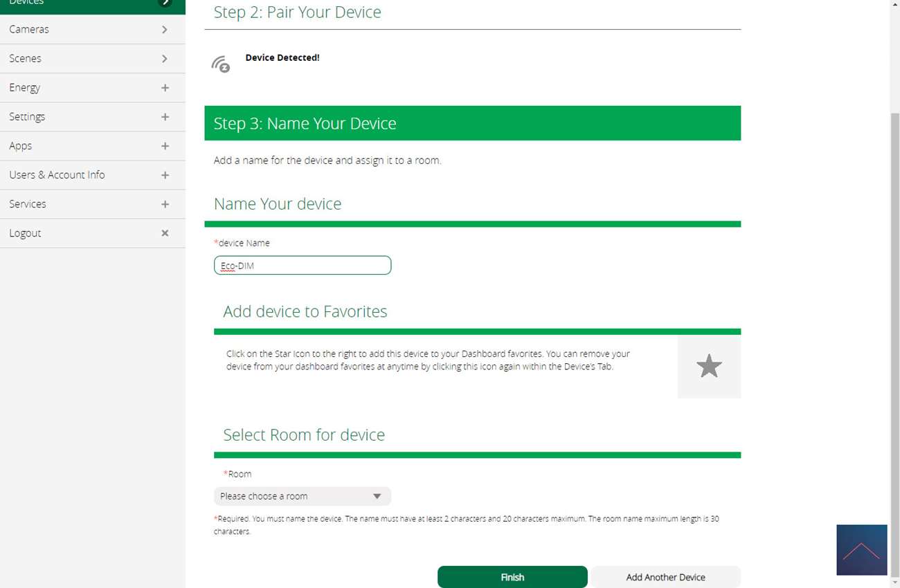Click the Add Another Device button
Viewport: 900px width, 588px height.
665,577
